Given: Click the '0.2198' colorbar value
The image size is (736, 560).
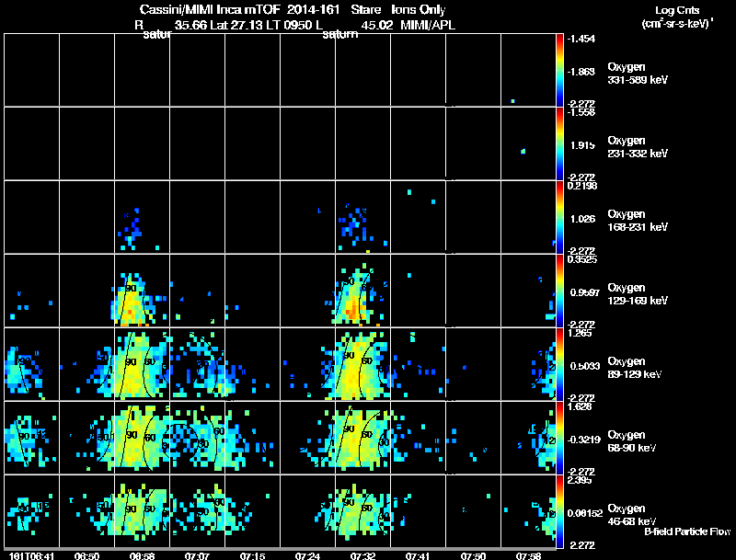Looking at the screenshot, I should tap(582, 186).
